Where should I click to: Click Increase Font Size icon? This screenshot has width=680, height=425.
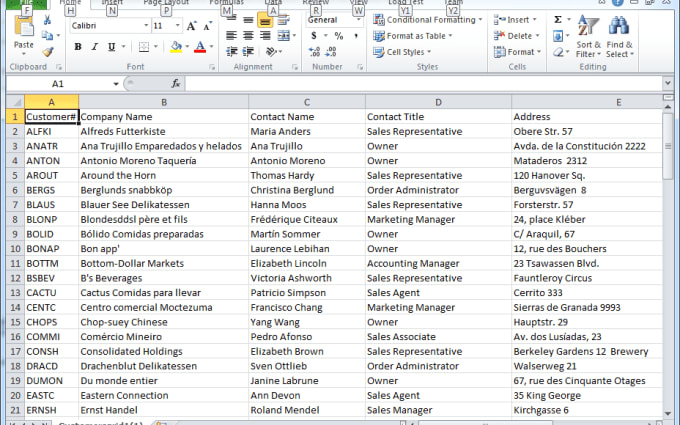pyautogui.click(x=191, y=26)
